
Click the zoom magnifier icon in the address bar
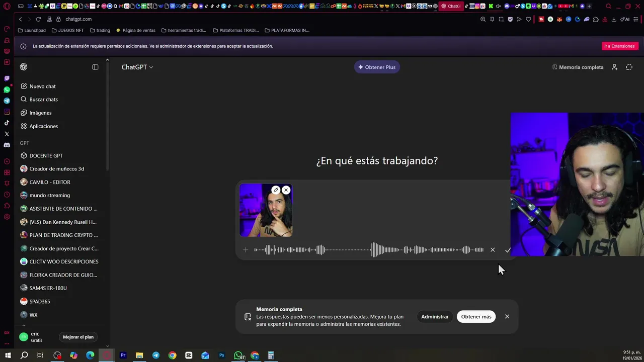point(483,19)
